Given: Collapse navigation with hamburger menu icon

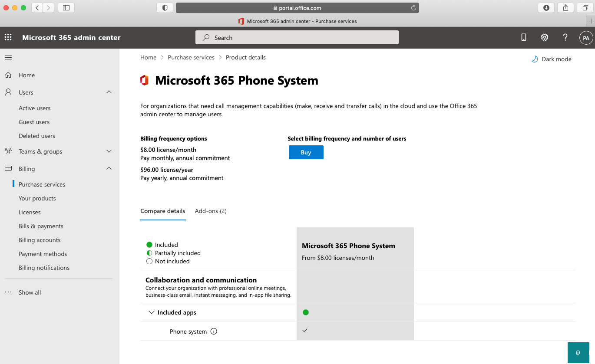Looking at the screenshot, I should click(8, 57).
